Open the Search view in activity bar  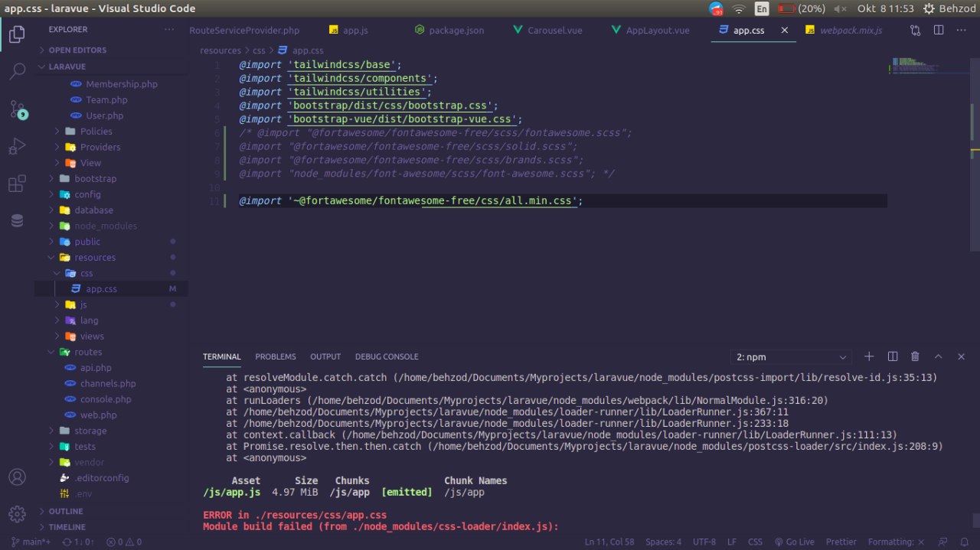(17, 72)
